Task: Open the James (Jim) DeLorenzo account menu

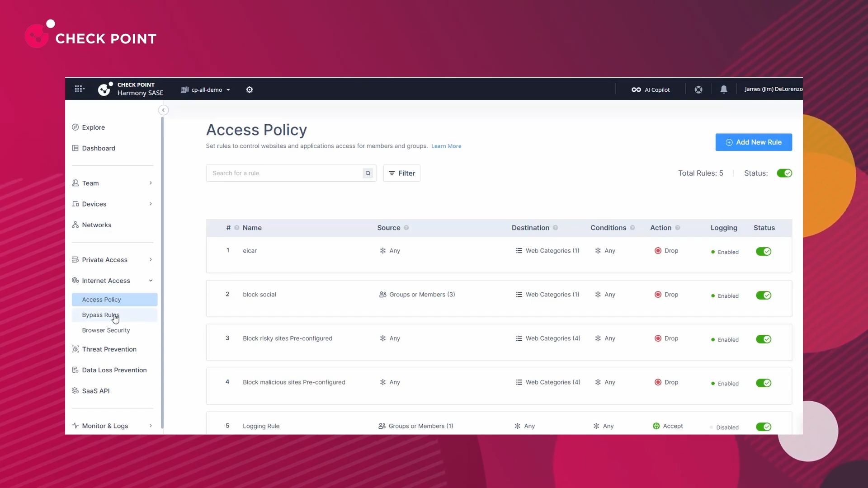Action: pos(774,89)
